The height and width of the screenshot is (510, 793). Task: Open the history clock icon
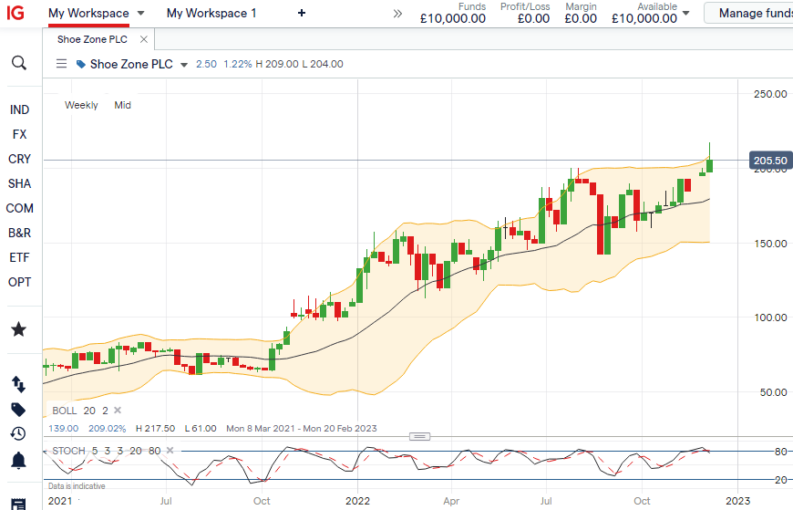pos(18,434)
